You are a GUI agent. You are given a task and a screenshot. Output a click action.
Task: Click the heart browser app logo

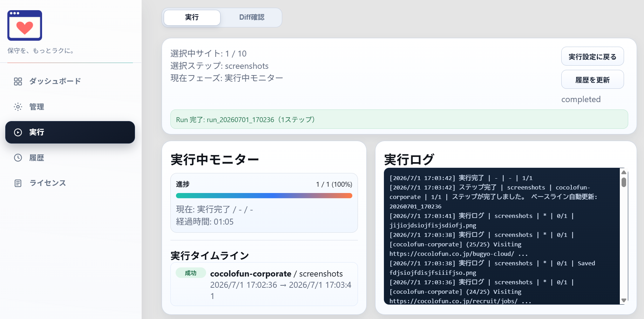coord(25,25)
